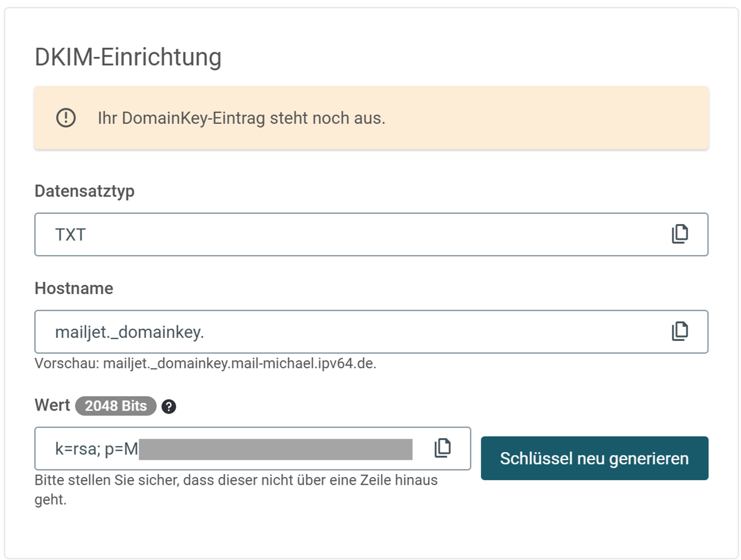Open help icon next to 2048 Bits

pyautogui.click(x=169, y=407)
